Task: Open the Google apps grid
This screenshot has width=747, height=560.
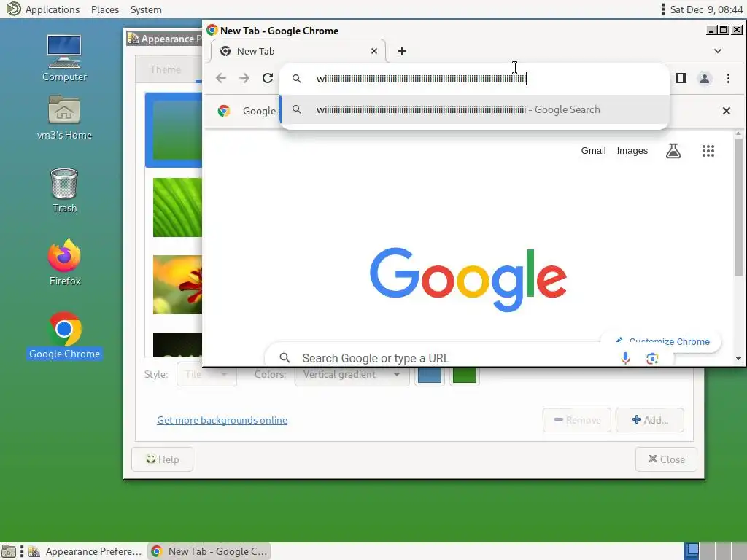Action: click(708, 151)
